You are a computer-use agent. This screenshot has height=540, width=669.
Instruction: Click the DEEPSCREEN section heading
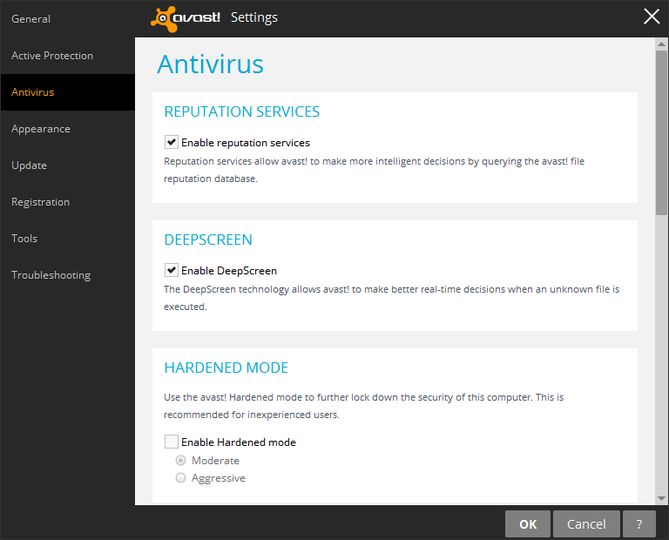(208, 240)
